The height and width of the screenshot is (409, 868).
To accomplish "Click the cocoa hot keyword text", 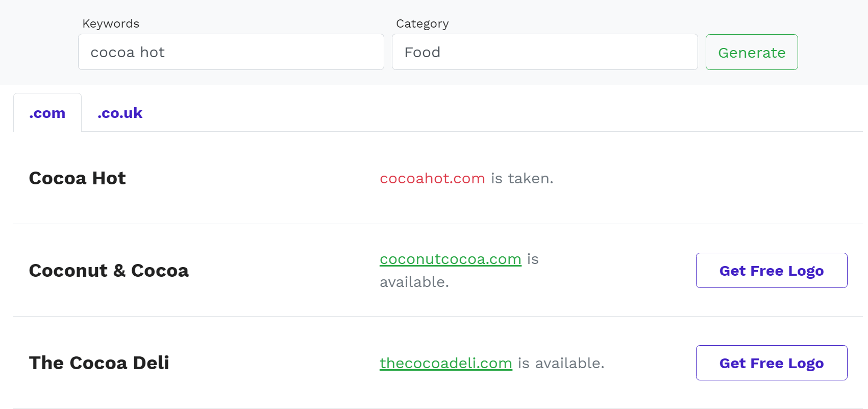I will point(128,52).
